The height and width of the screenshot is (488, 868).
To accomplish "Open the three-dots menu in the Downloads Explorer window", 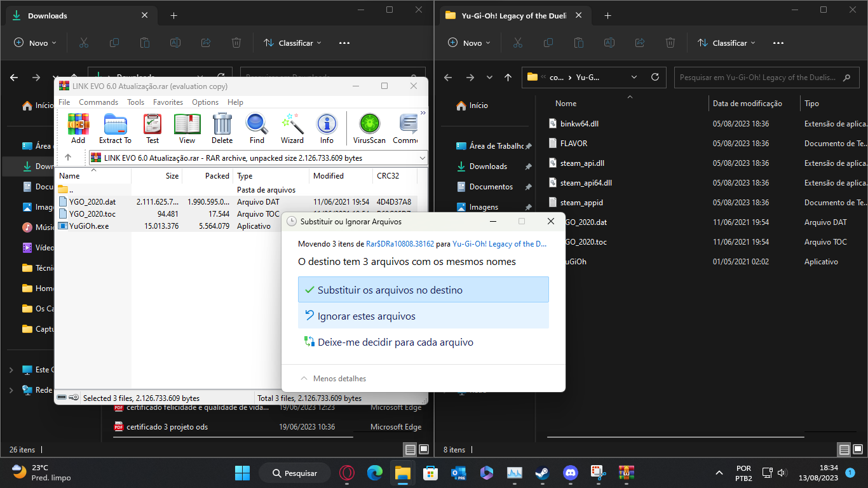I will coord(344,43).
